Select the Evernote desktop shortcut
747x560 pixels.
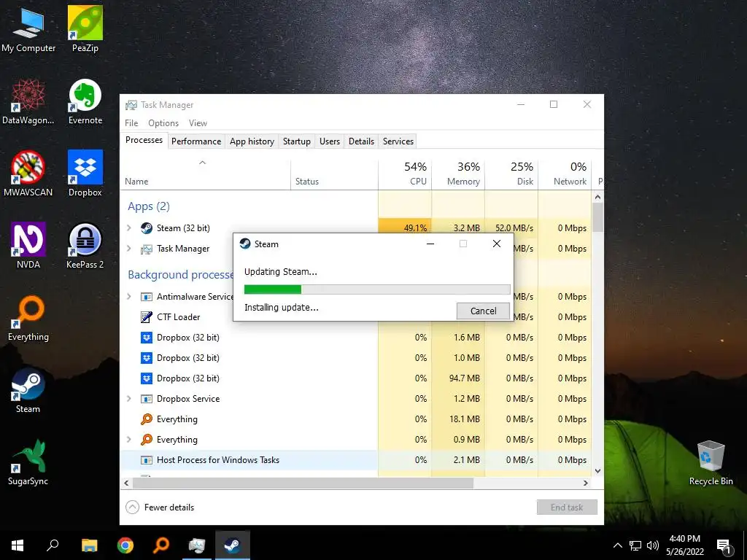[x=85, y=102]
